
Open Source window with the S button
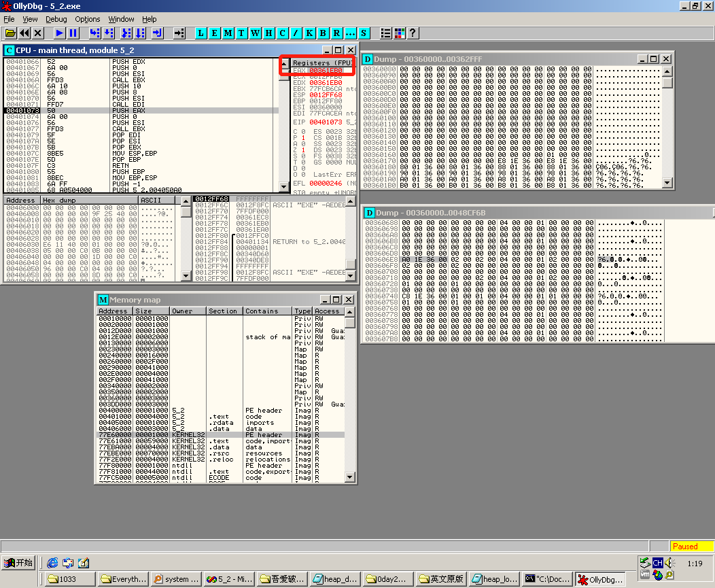pos(364,33)
